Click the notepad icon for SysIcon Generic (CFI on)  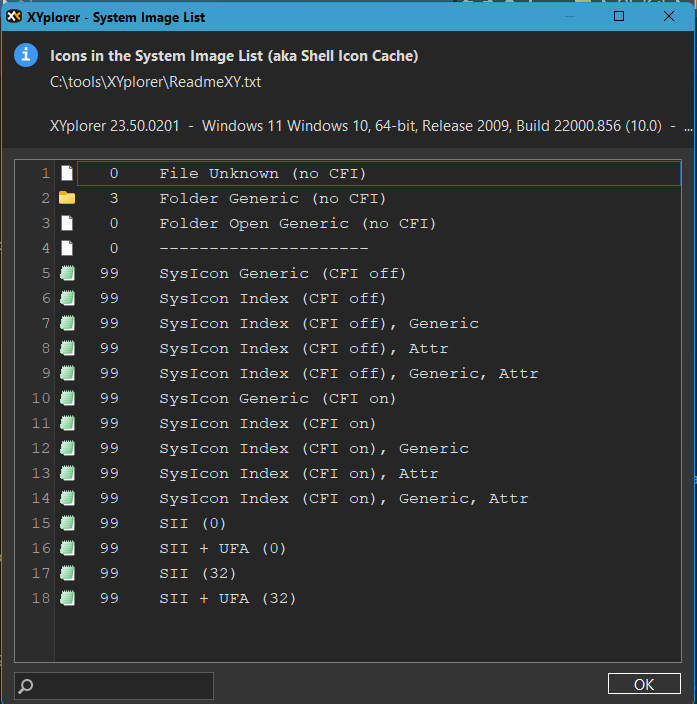(67, 398)
